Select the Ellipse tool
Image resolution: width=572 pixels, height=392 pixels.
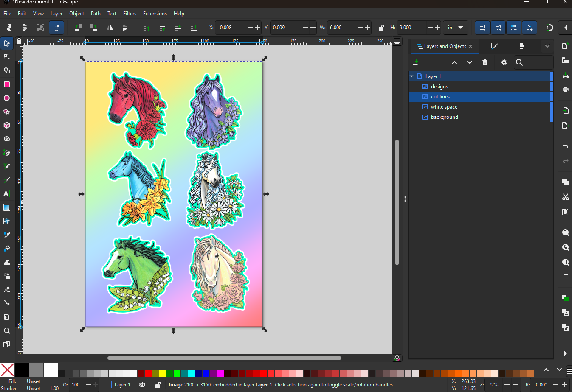click(7, 98)
